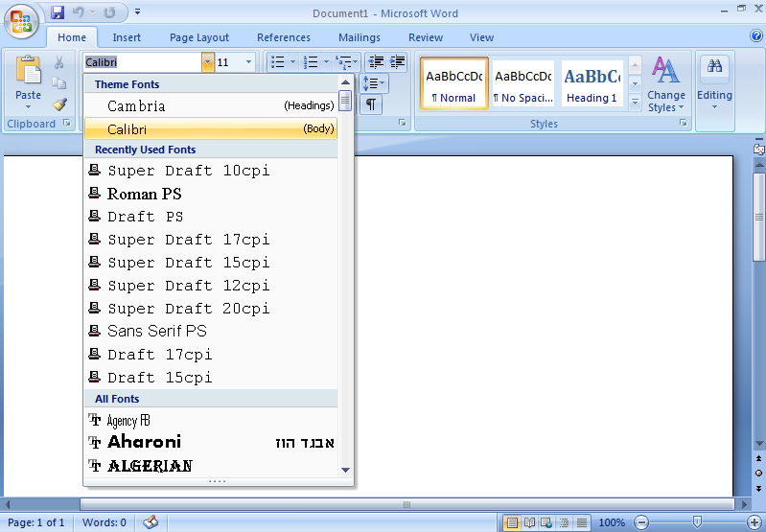Open the Office Button menu
766x532 pixels.
click(x=21, y=21)
